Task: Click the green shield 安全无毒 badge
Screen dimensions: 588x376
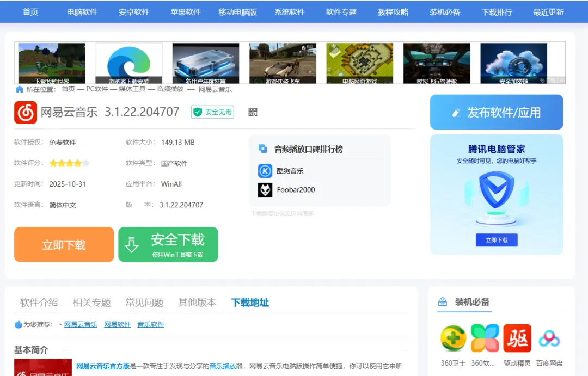Action: [212, 112]
